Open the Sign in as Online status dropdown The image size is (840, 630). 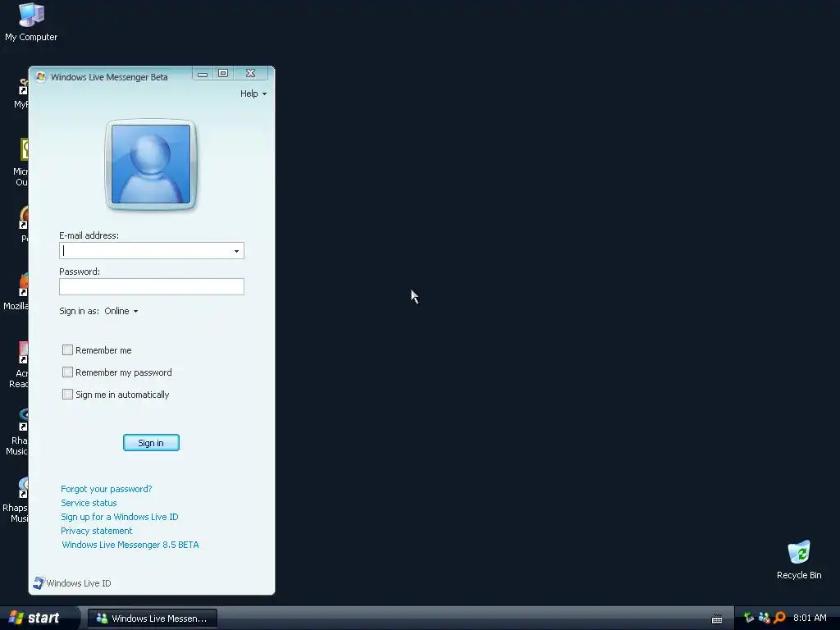click(x=121, y=311)
